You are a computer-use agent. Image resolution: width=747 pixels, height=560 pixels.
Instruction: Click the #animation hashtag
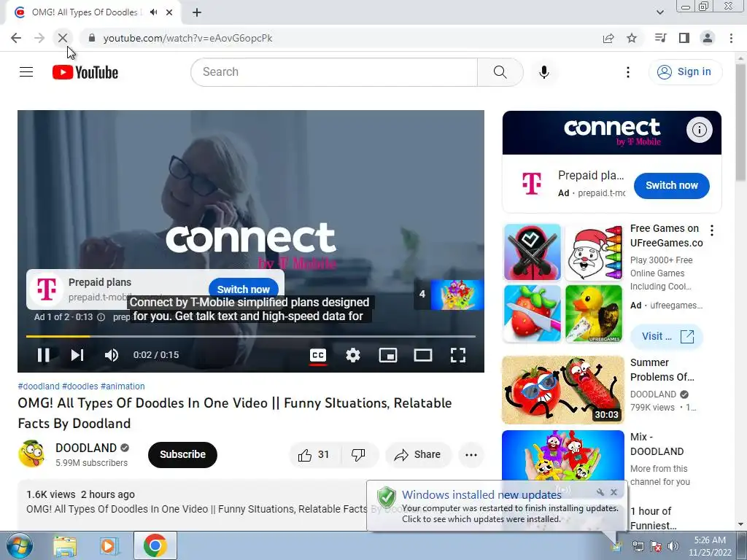(123, 386)
